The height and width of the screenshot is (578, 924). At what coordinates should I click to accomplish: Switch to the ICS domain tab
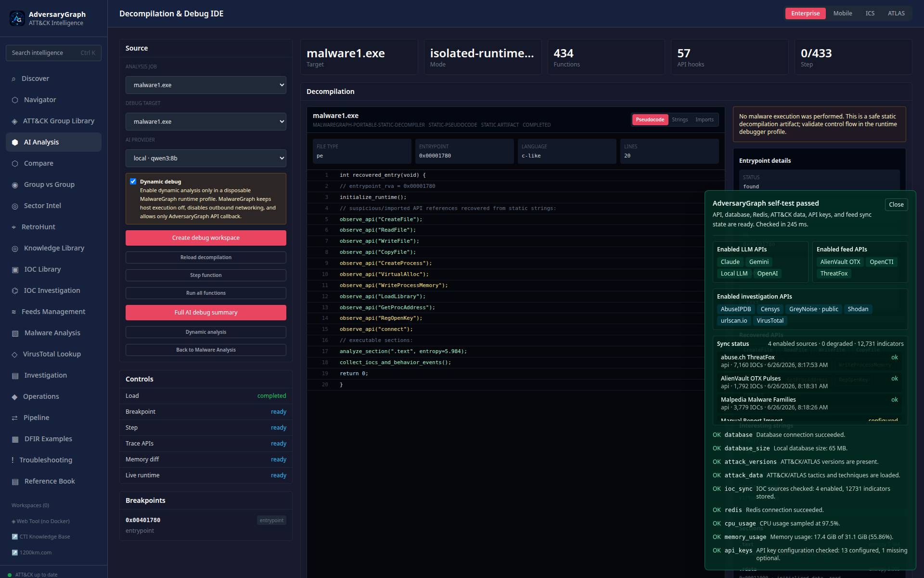[x=870, y=13]
